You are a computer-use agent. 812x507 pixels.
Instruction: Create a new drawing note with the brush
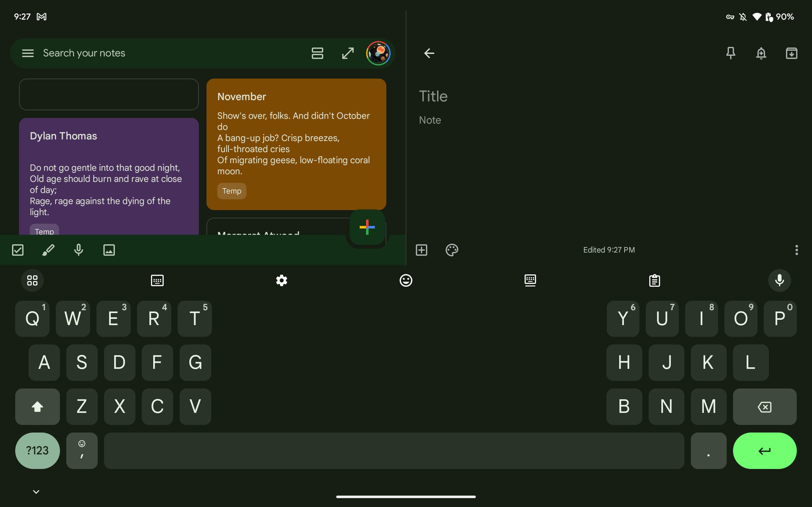(48, 250)
